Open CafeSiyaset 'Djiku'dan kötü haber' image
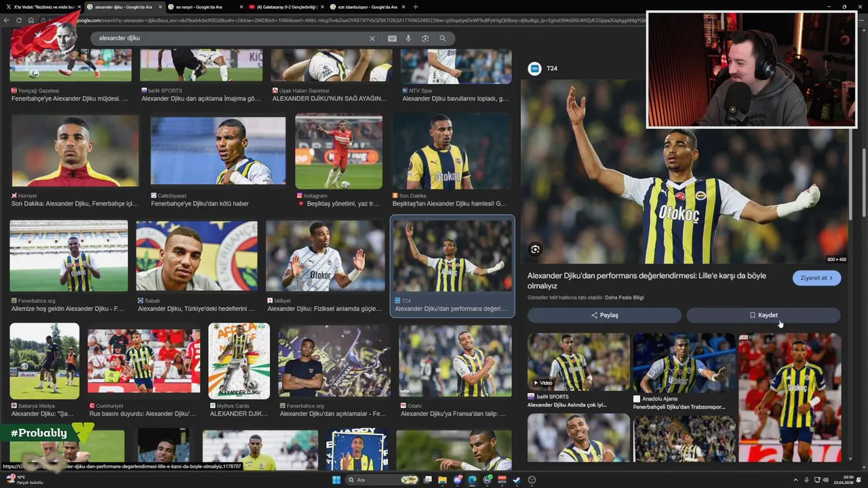 218,151
